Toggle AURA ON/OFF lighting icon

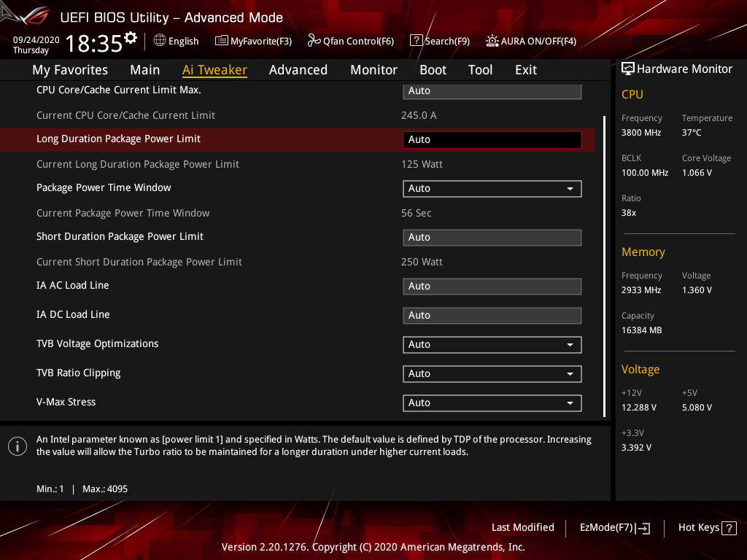tap(492, 41)
